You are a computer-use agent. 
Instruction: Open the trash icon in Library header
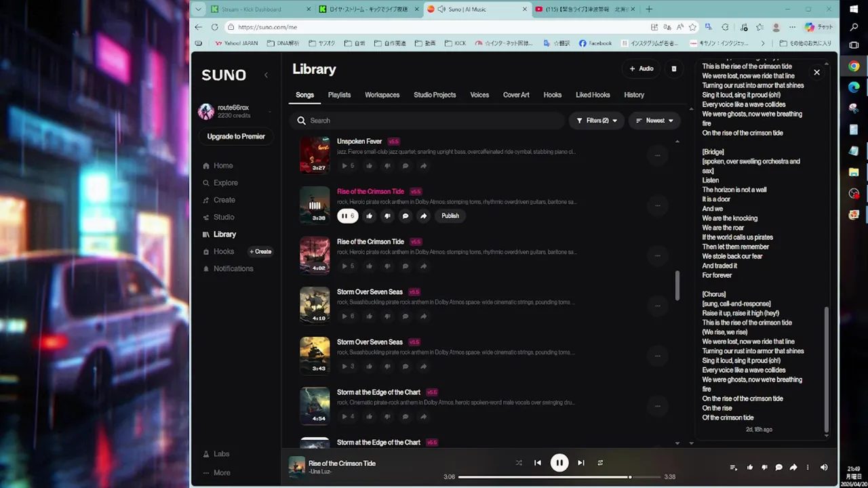(x=673, y=68)
